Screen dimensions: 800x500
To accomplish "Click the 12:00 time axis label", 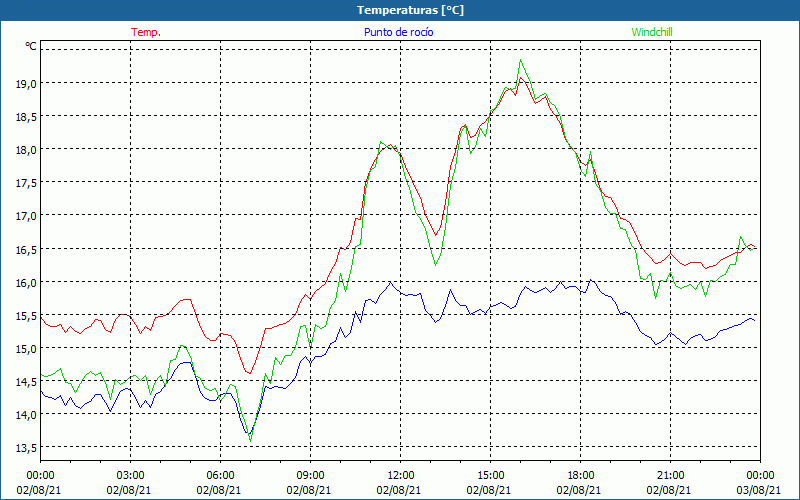I will tap(400, 476).
